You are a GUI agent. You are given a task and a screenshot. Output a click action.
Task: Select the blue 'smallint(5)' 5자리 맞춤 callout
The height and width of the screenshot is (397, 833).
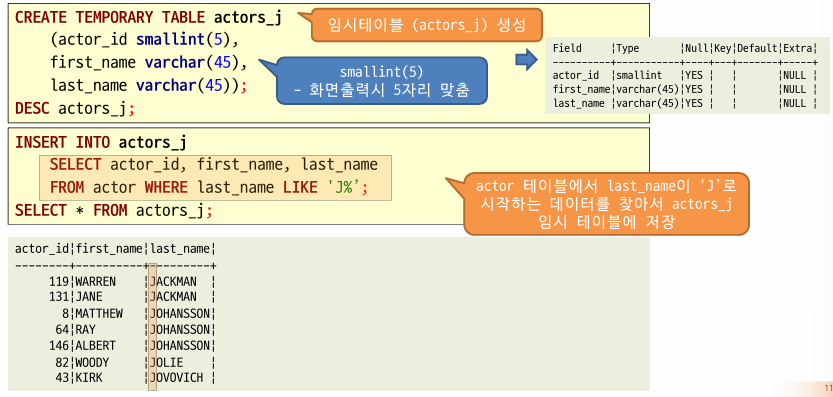381,80
